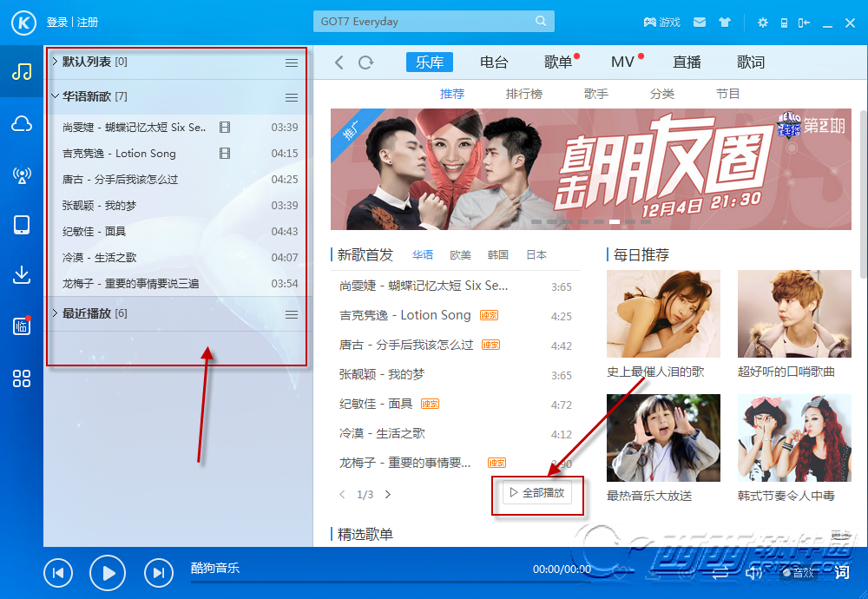Open 超好听的口哨歌曲 thumbnail
The width and height of the screenshot is (868, 599).
[x=794, y=313]
